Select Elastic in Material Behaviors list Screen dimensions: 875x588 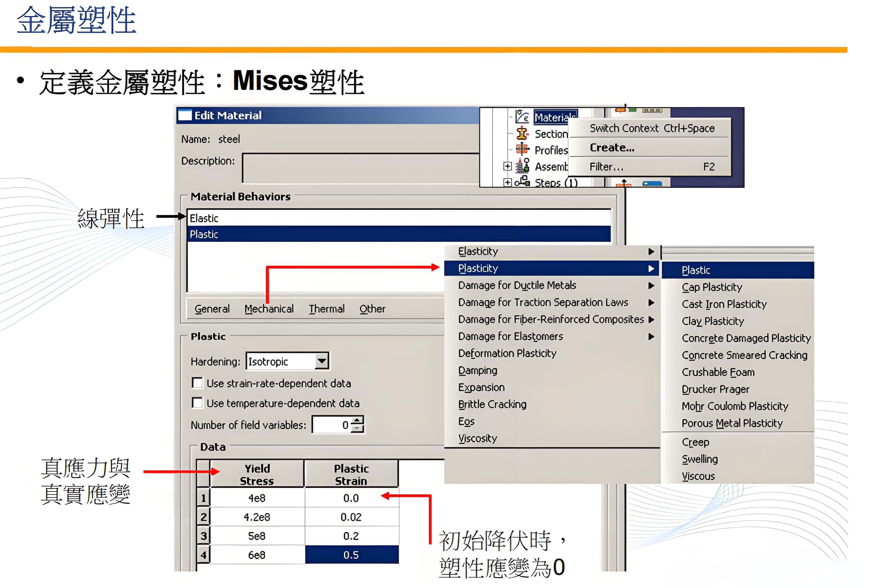pyautogui.click(x=204, y=218)
